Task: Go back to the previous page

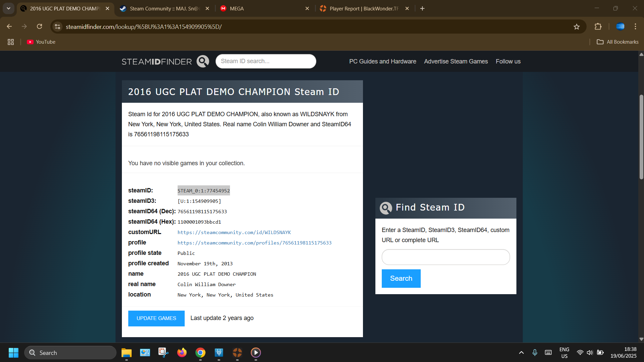Action: [9, 27]
